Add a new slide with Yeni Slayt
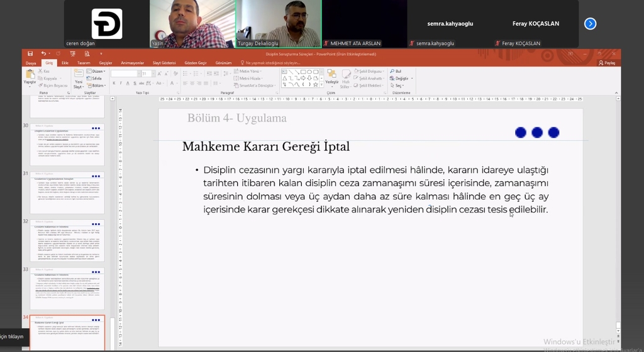Viewport: 644px width, 352px height. (79, 79)
